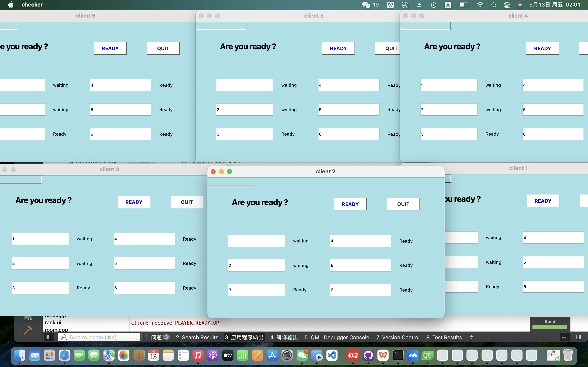Screen dimensions: 588x367
Task: Open WeChat icon in the menu bar
Action: coord(366,5)
